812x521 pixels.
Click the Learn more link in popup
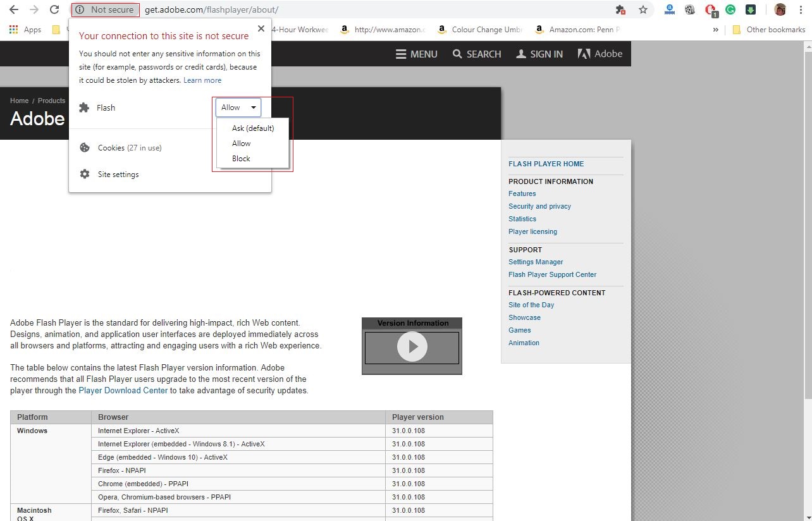pyautogui.click(x=202, y=80)
